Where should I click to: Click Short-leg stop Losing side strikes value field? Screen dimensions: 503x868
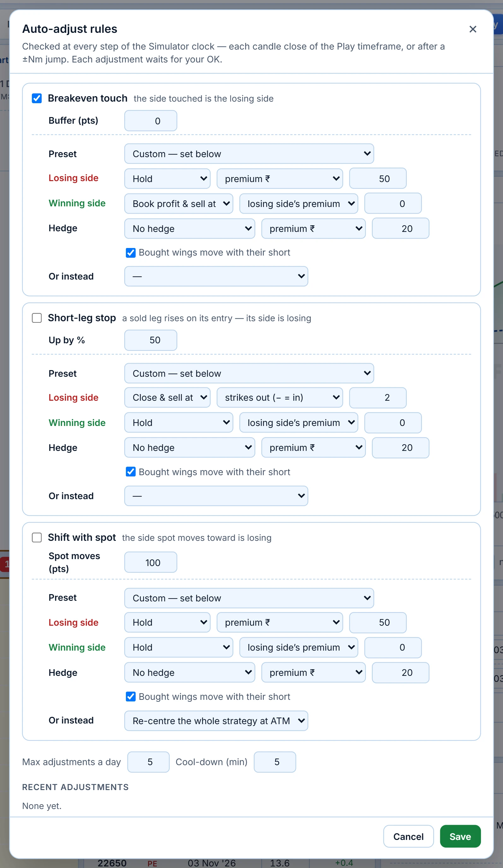click(378, 398)
